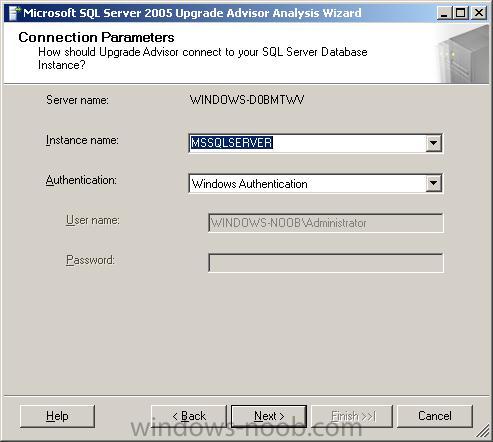This screenshot has width=493, height=442.
Task: Click the Instance name label
Action: coord(82,140)
